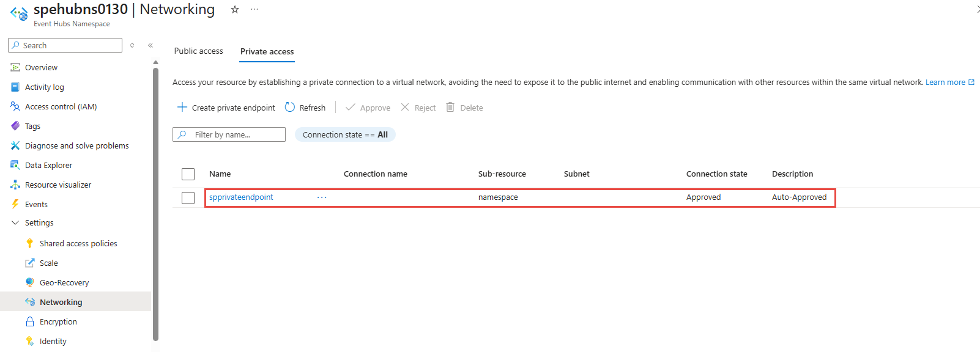Image resolution: width=980 pixels, height=352 pixels.
Task: Switch to the Public access tab
Action: [x=199, y=51]
